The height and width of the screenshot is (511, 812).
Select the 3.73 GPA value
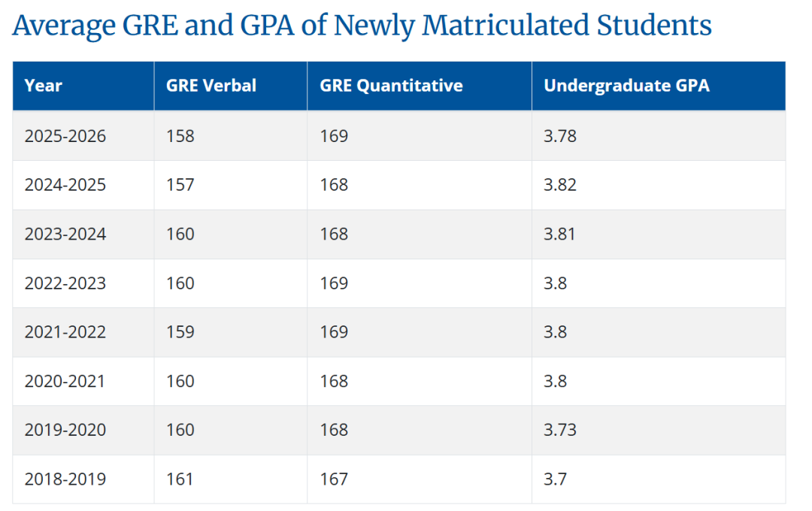click(x=560, y=430)
